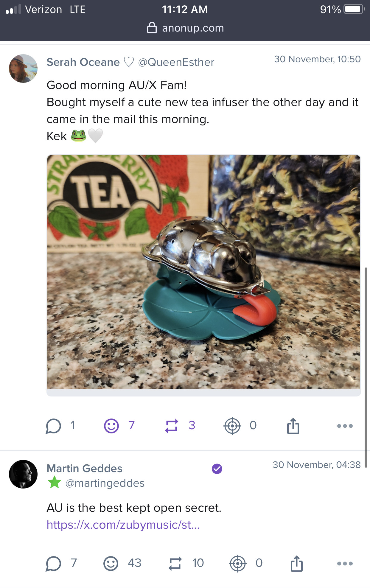The image size is (370, 588).
Task: Tap target icon on Serah Oceane's post
Action: (232, 426)
